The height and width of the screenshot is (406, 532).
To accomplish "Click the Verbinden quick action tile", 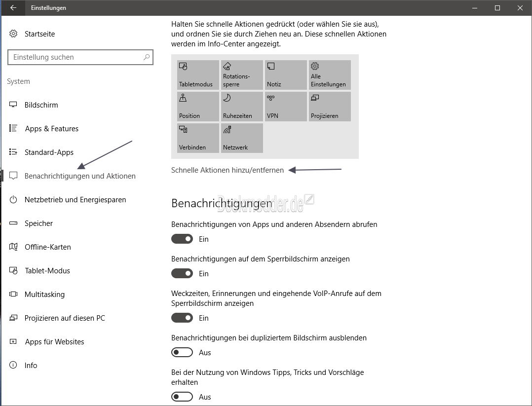I will tap(198, 138).
